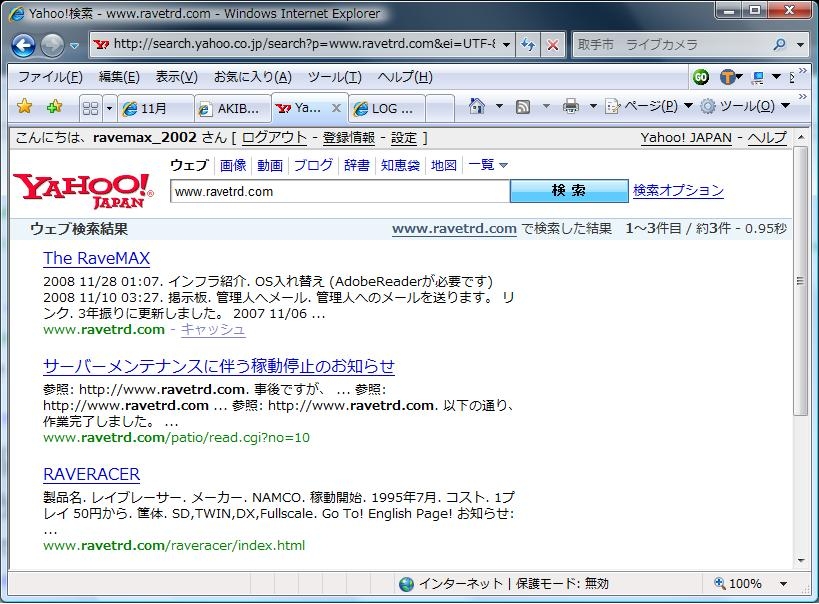Viewport: 819px width, 604px height.
Task: Switch search type to 画像
Action: [x=233, y=165]
